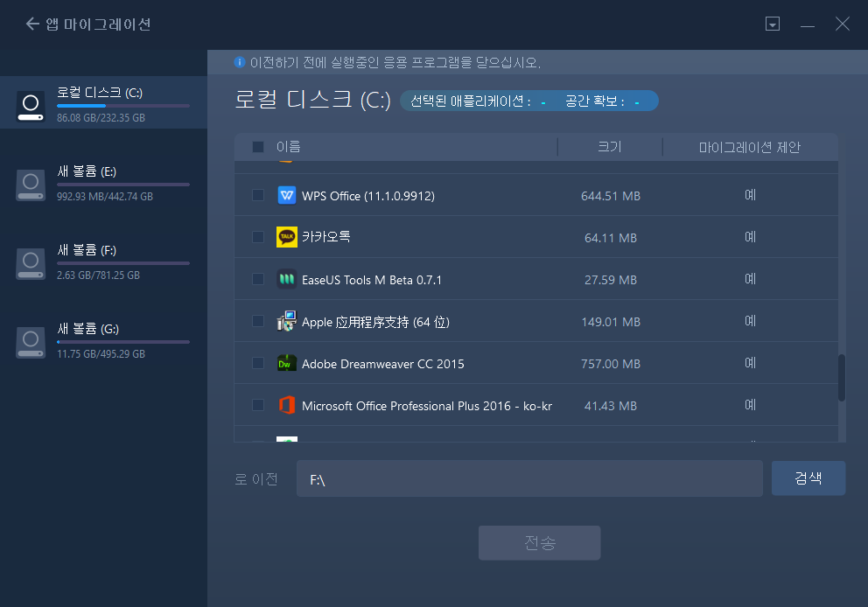Click the 27.59 MB size value

[x=610, y=280]
